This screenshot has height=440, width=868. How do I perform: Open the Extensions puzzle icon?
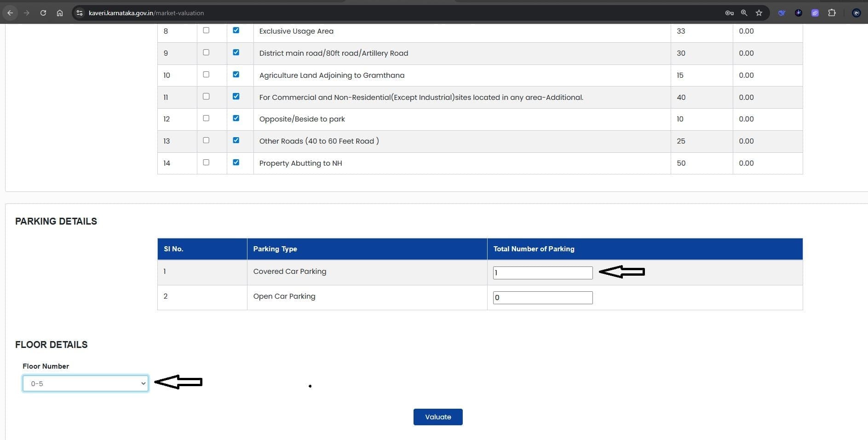pos(832,13)
